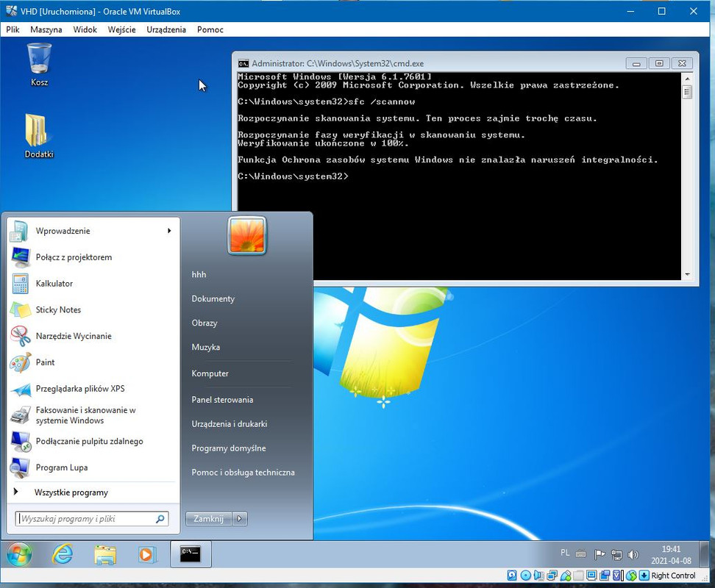This screenshot has width=715, height=588.
Task: Open Internet Explorer from taskbar
Action: click(x=63, y=554)
